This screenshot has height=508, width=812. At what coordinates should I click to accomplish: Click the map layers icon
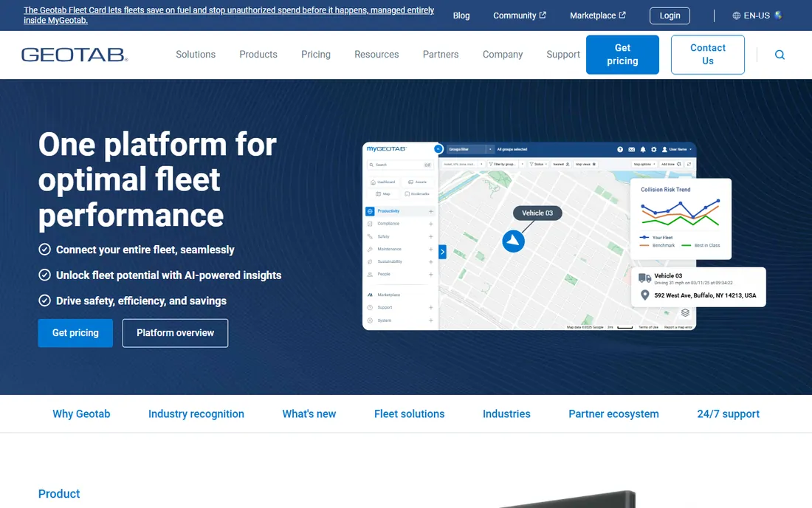click(685, 312)
